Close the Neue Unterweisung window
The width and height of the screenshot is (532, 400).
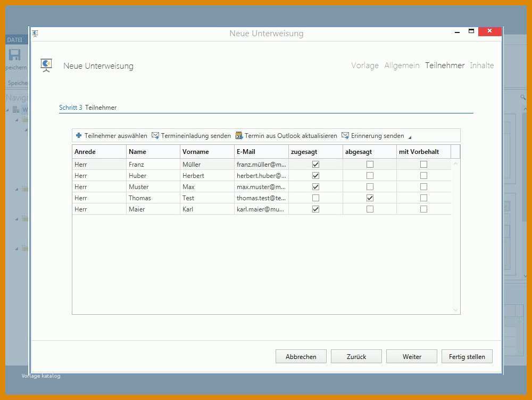(489, 31)
